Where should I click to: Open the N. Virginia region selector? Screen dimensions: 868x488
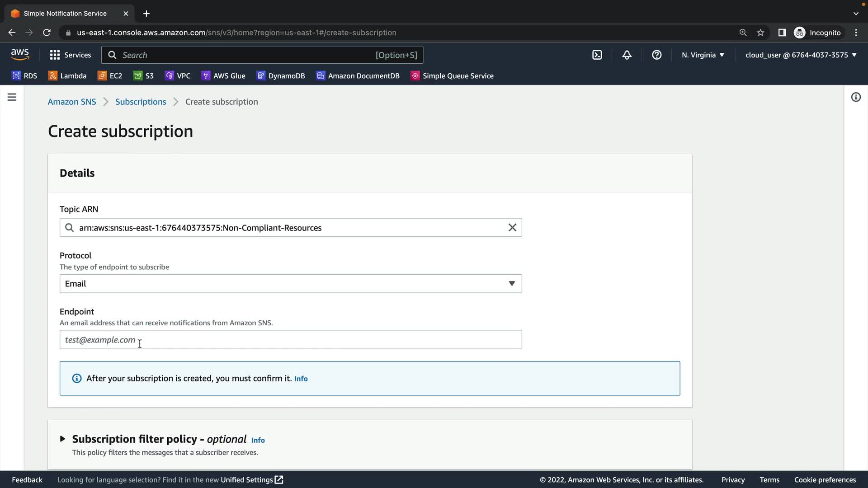703,55
